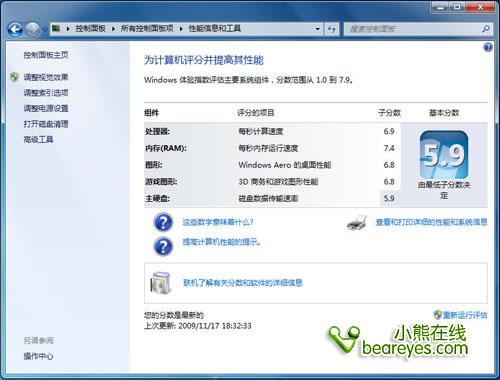Select 控制面板 in the address breadcrumb
The height and width of the screenshot is (380, 500).
pyautogui.click(x=90, y=28)
